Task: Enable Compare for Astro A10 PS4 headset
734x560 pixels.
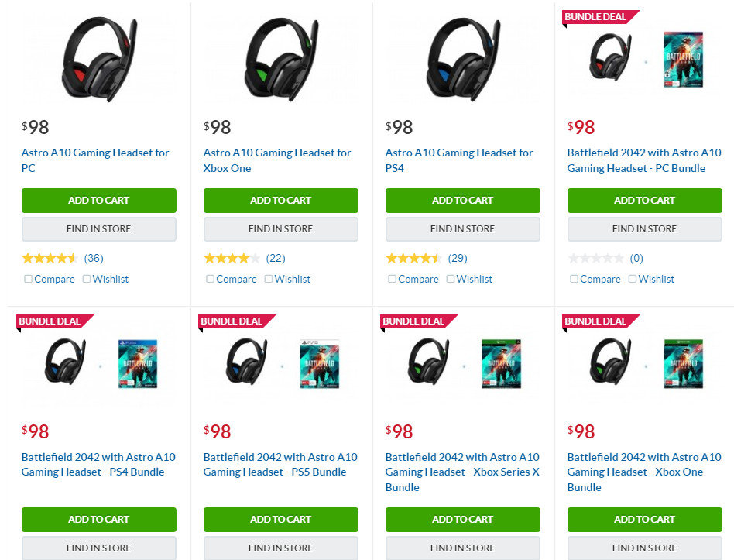Action: (x=393, y=279)
